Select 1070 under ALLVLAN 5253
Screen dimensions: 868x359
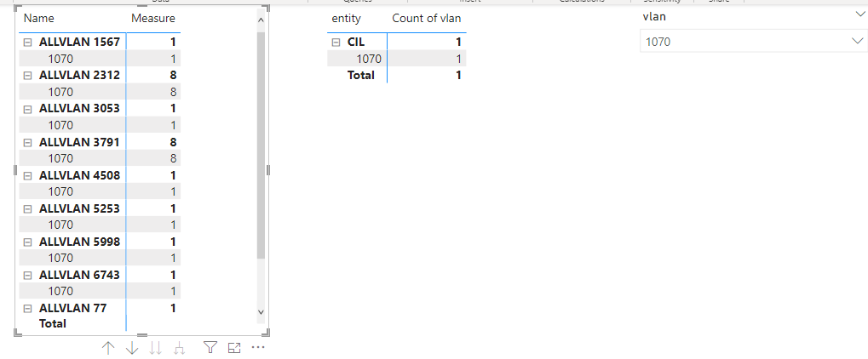pyautogui.click(x=60, y=225)
